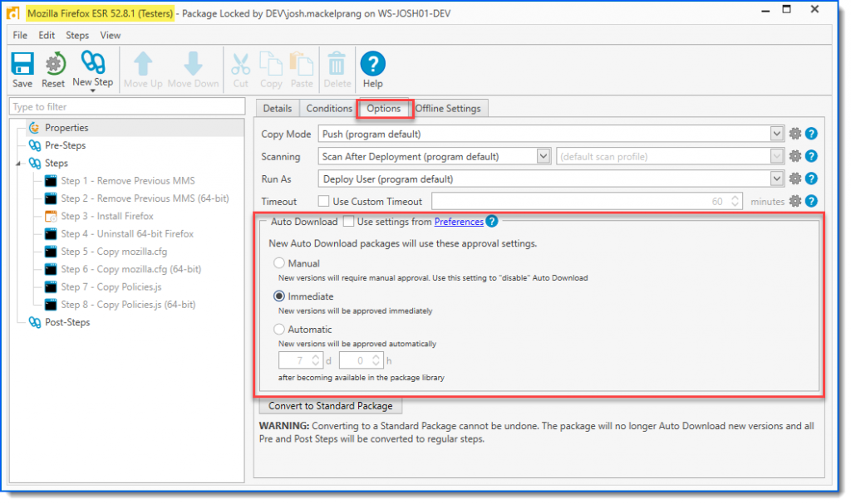Select the Manual approval radio button
Screen dimensions: 851x504
279,263
